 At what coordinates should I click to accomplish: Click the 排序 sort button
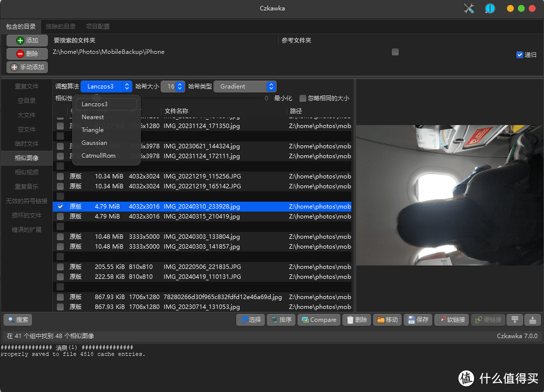(281, 319)
